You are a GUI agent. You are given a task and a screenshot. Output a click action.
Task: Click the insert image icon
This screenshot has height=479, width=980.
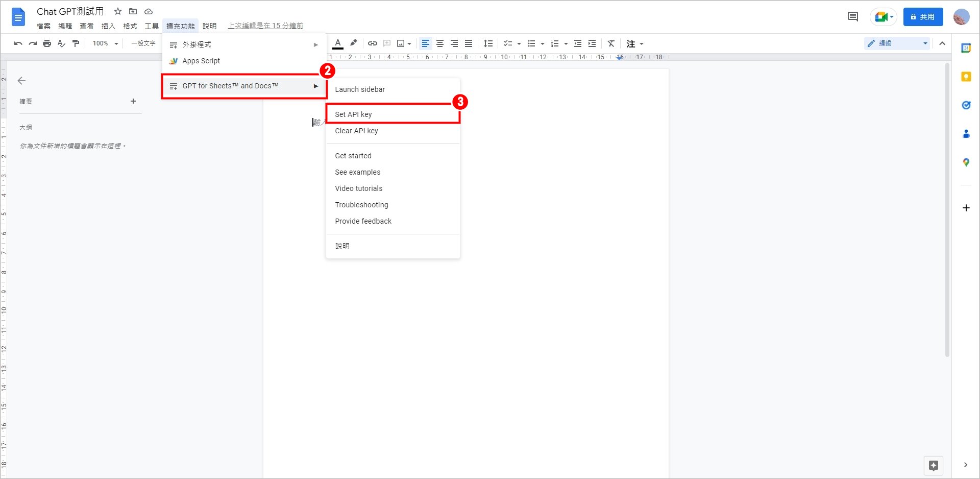401,43
